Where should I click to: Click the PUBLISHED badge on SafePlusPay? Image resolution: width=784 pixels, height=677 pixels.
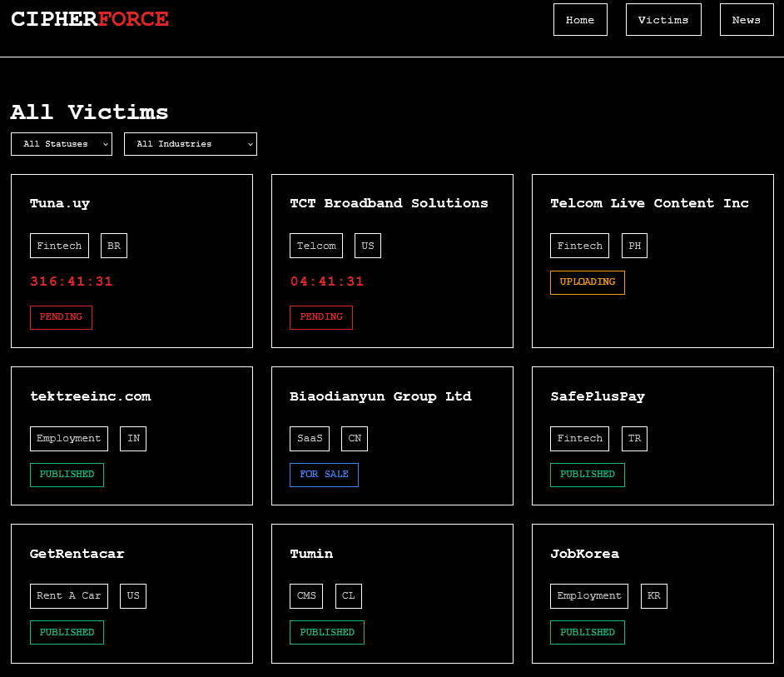pos(588,475)
